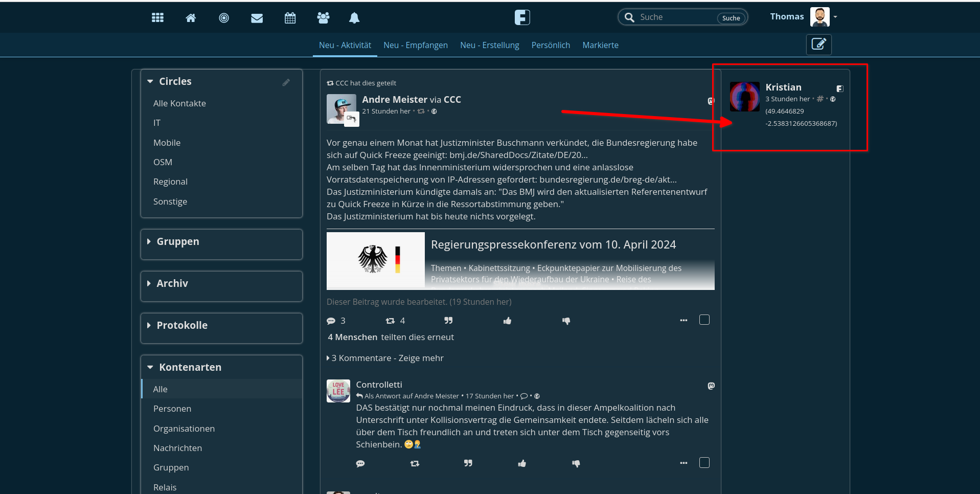Screen dimensions: 980x494
Task: Switch to the Markierte tab
Action: pos(600,45)
